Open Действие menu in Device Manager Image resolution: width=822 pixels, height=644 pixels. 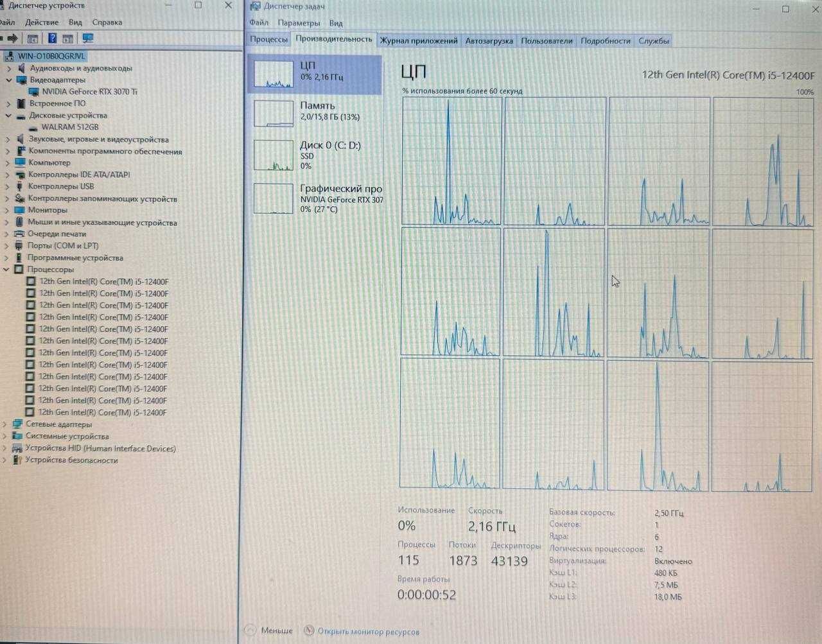41,22
